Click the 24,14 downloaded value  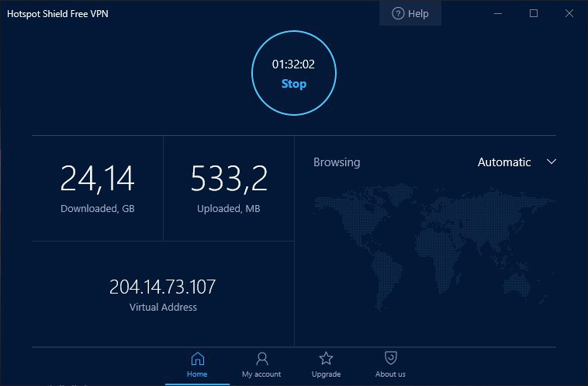click(x=97, y=179)
